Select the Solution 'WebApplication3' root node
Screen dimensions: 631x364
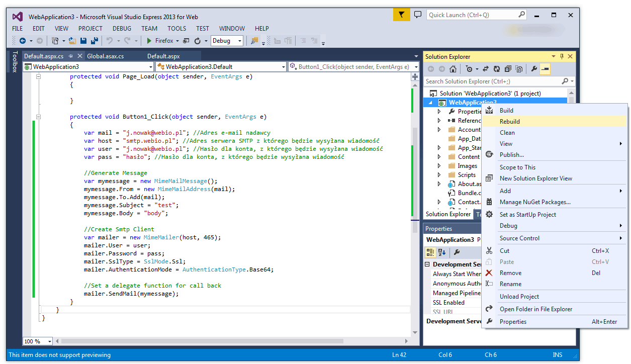pos(490,94)
